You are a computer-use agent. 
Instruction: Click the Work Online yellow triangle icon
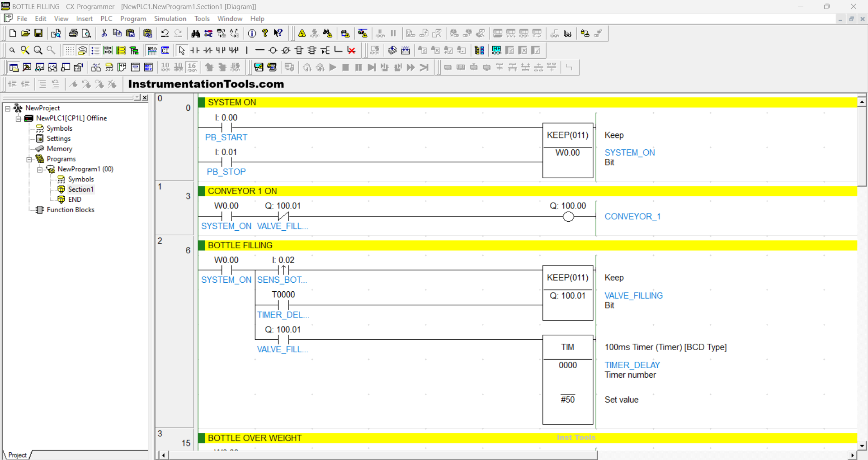302,33
